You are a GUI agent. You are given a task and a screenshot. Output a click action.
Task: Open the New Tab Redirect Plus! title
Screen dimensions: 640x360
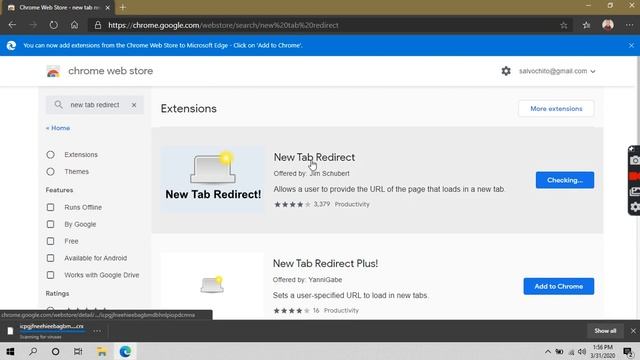325,263
